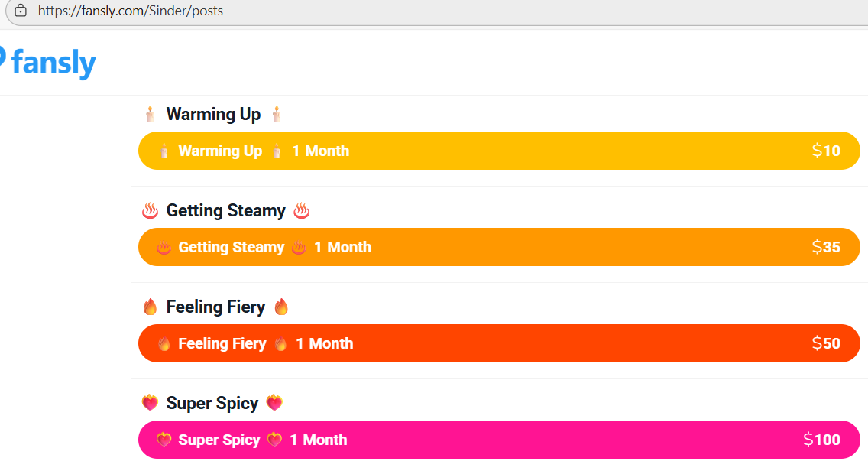Click the Super Spicy tier heading
The width and height of the screenshot is (868, 471).
[x=212, y=403]
